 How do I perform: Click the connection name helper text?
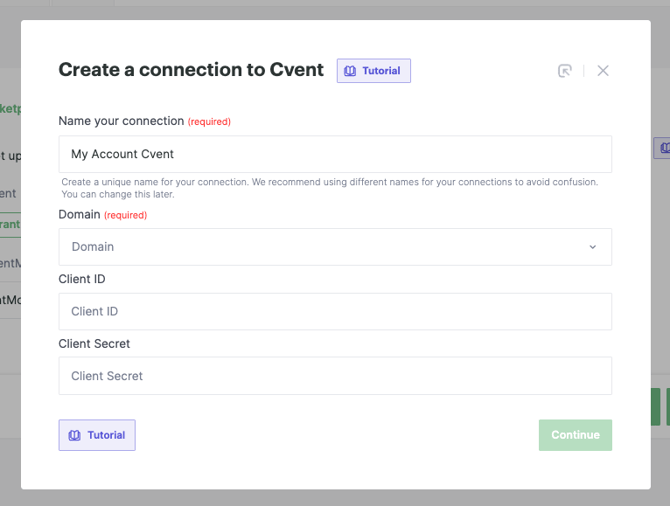[x=329, y=188]
